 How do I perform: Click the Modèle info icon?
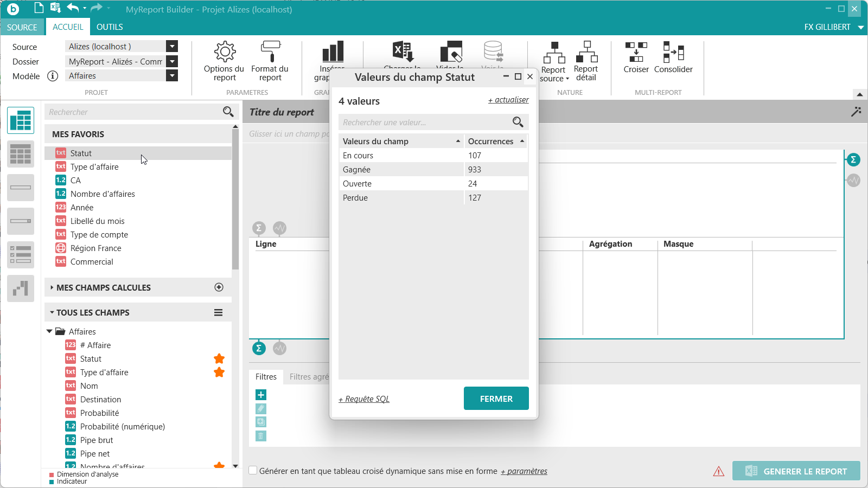click(53, 76)
